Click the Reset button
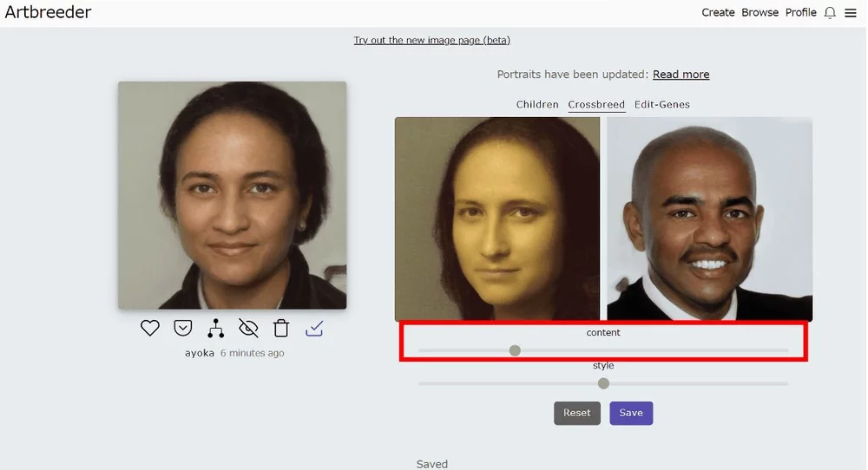This screenshot has height=470, width=868. click(577, 413)
